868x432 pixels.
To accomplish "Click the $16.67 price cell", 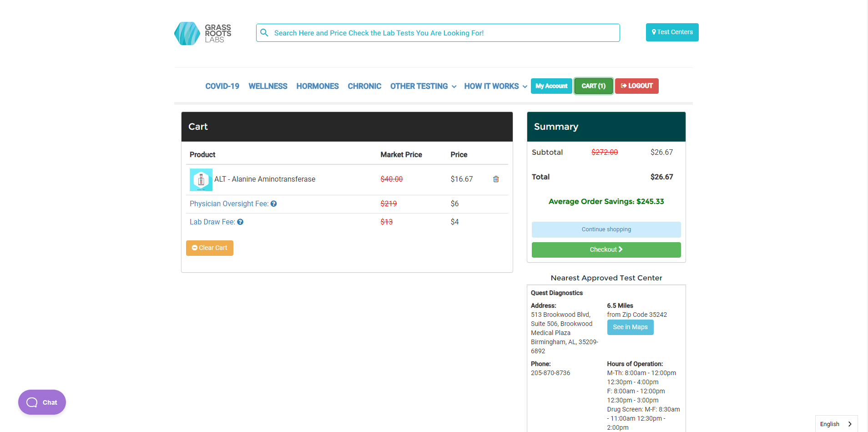I will click(x=462, y=179).
